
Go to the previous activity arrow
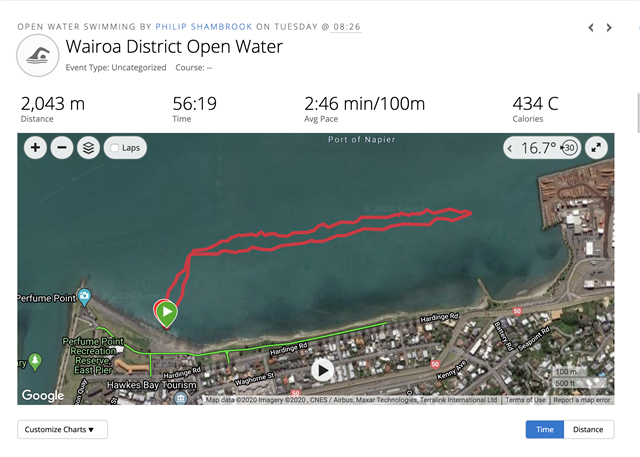tap(591, 28)
